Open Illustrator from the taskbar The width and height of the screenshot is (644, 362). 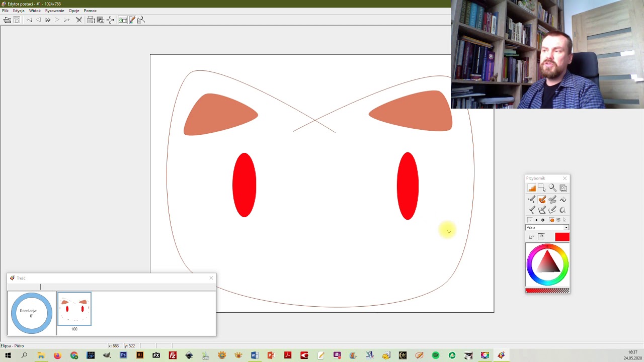pos(140,355)
